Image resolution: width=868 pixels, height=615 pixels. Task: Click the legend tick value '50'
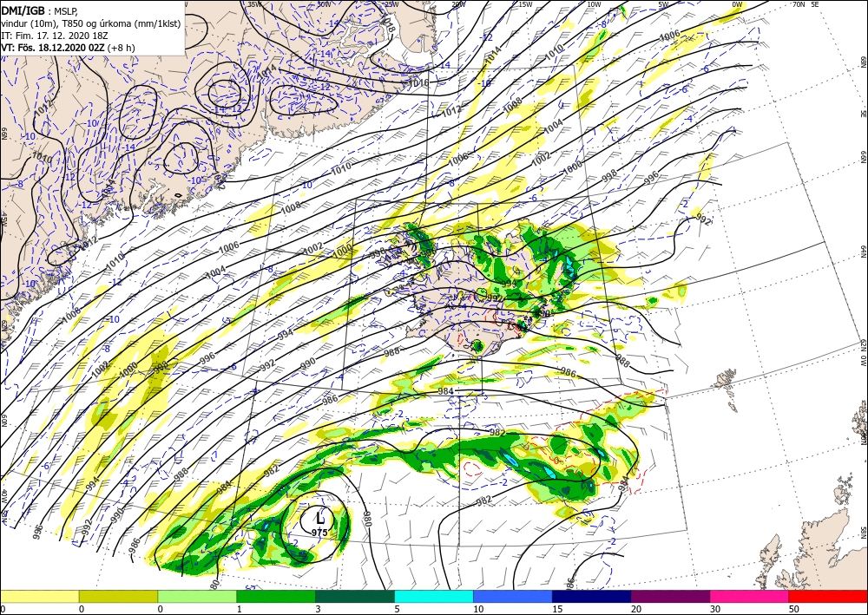click(792, 609)
